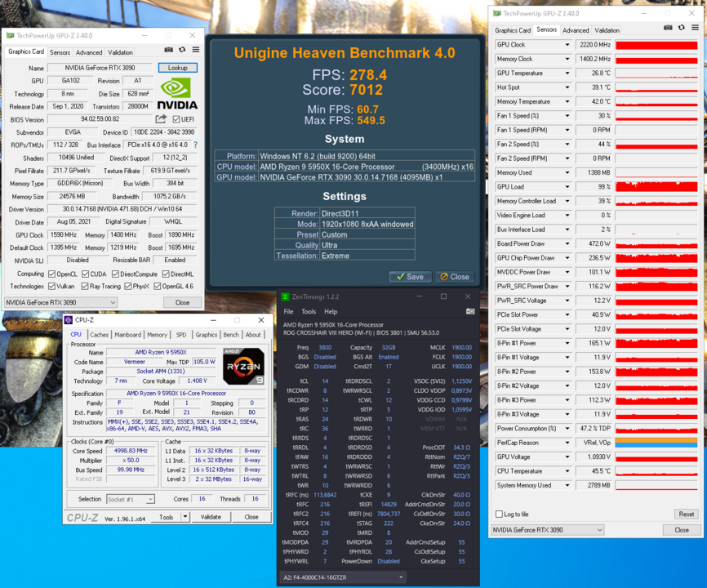
Task: Click the CPU-Z Tools button
Action: [x=166, y=517]
